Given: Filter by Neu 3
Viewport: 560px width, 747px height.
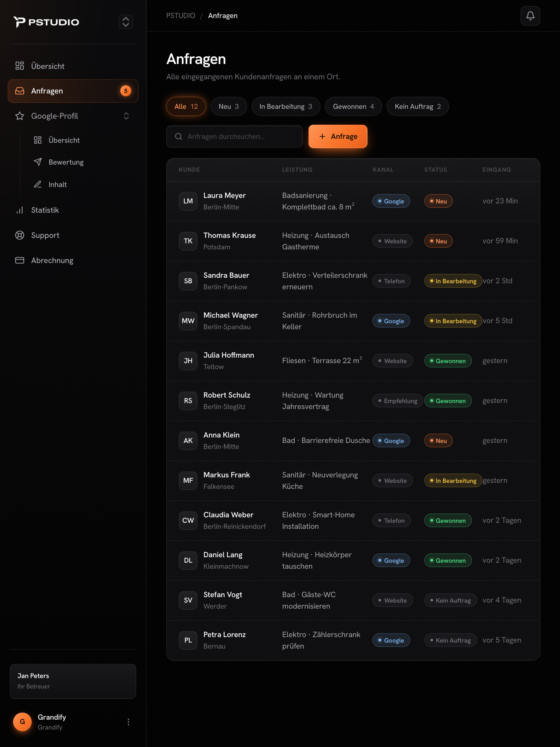Looking at the screenshot, I should coord(229,106).
